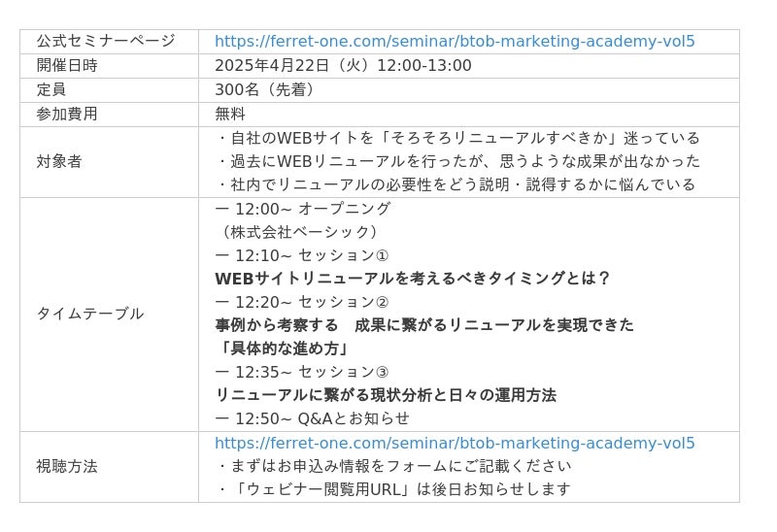Image resolution: width=777 pixels, height=532 pixels.
Task: Click the 無料 fee text
Action: point(230,114)
